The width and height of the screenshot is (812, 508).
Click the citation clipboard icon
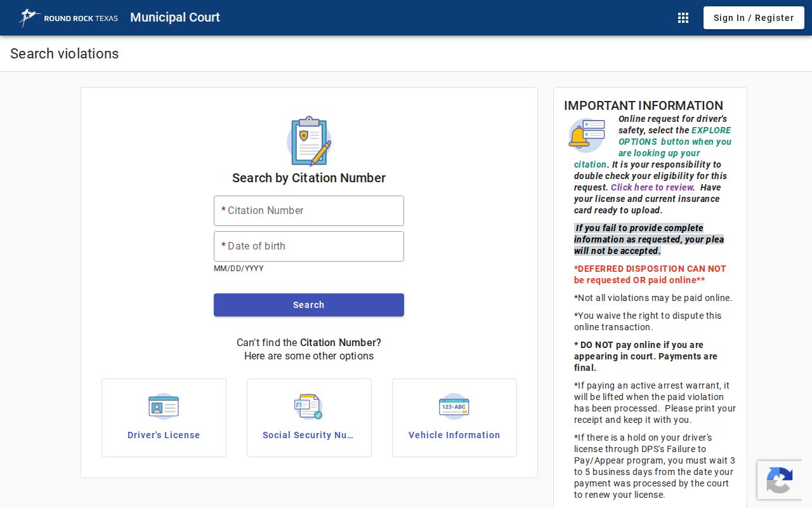pyautogui.click(x=309, y=141)
